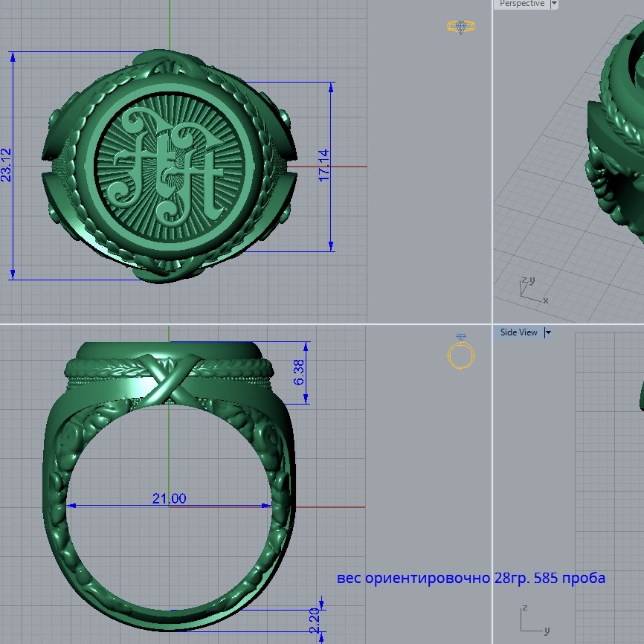
Task: Select the Side View viewport title
Action: pyautogui.click(x=519, y=332)
